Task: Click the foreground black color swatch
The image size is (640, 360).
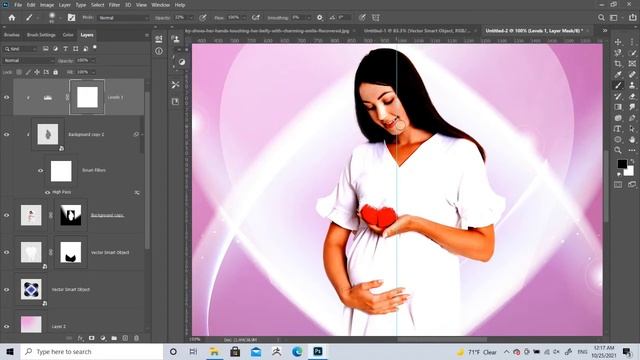Action: coord(622,164)
